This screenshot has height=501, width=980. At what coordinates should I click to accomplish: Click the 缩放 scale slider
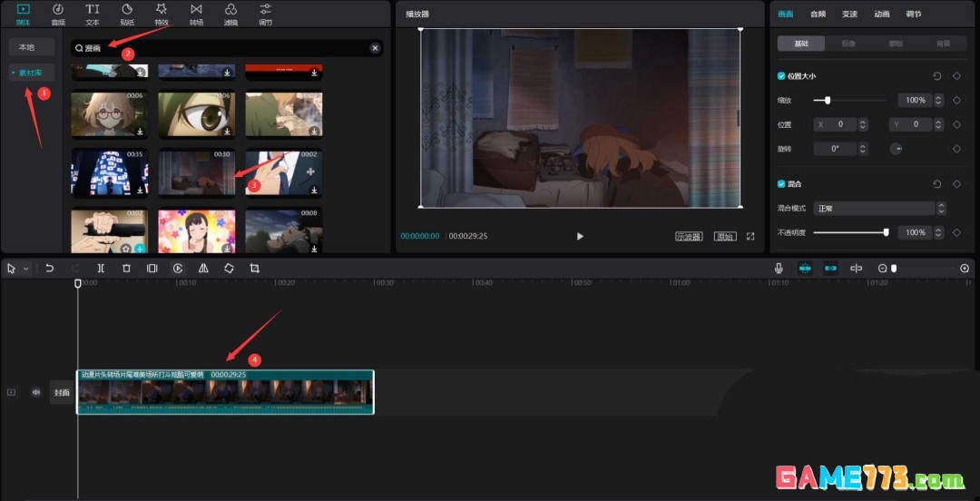pos(849,100)
